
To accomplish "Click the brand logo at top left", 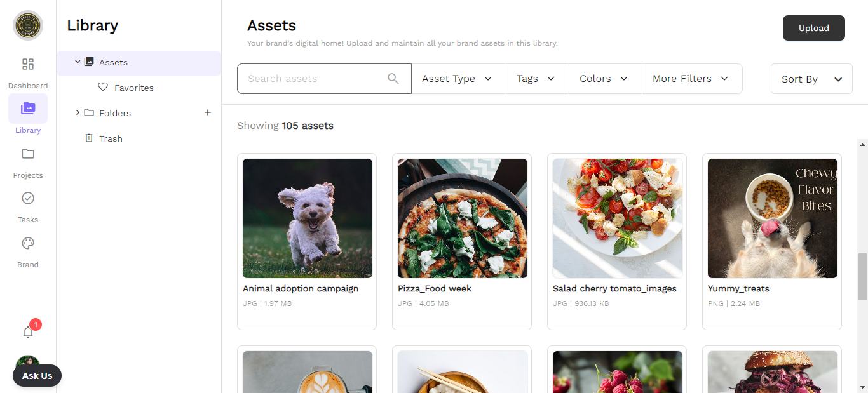I will click(x=28, y=25).
